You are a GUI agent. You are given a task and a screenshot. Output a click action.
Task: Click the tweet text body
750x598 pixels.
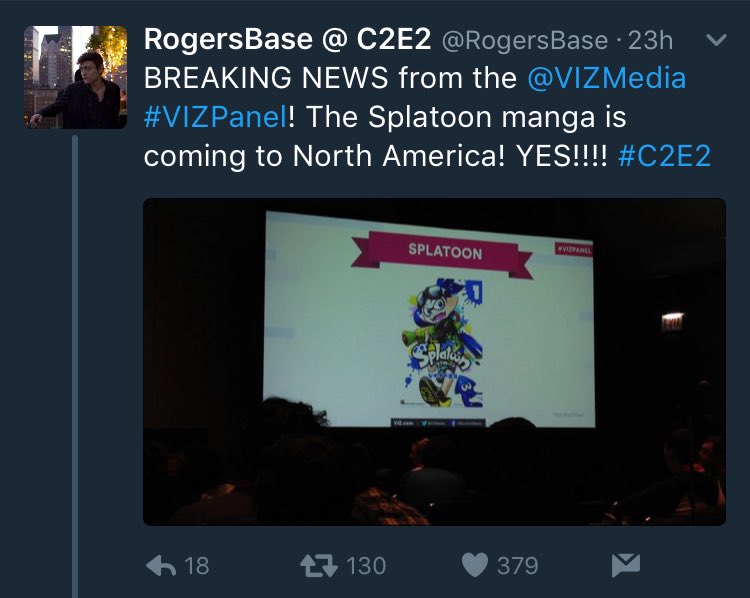(x=427, y=117)
